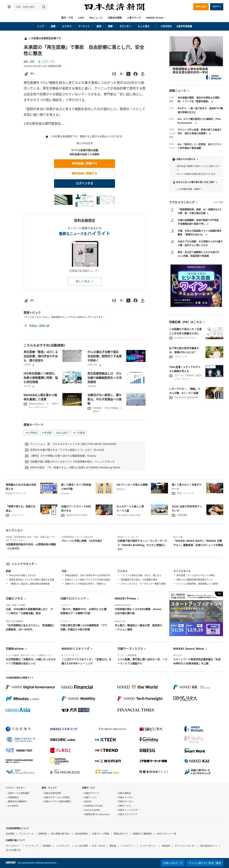Open 速報ニュース heading link
This screenshot has height=868, width=229.
pyautogui.click(x=179, y=91)
